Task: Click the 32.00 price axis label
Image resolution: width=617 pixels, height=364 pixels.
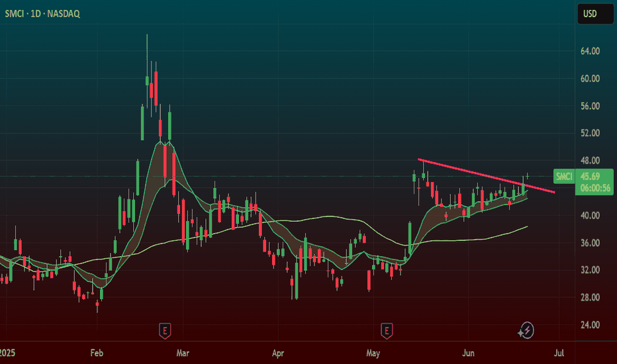Action: (591, 270)
